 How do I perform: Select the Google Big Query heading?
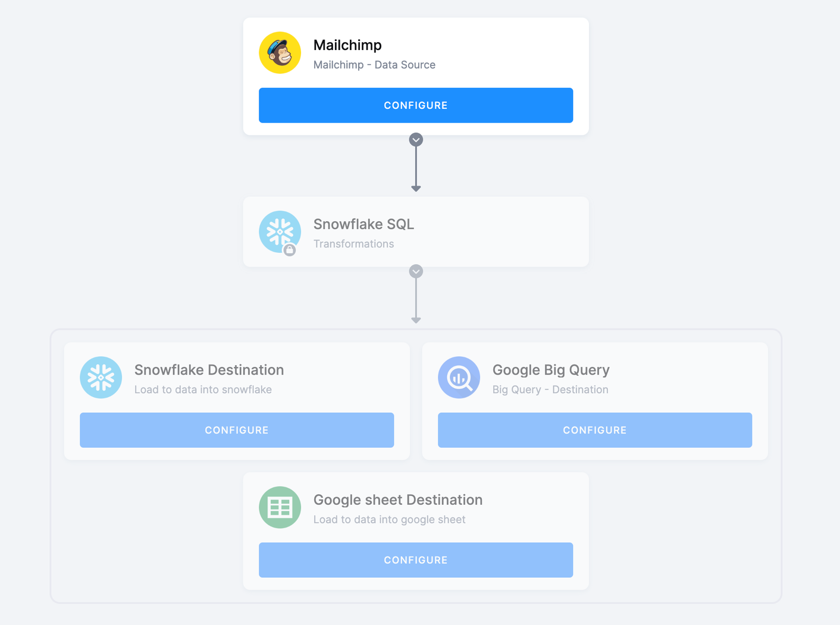[550, 370]
